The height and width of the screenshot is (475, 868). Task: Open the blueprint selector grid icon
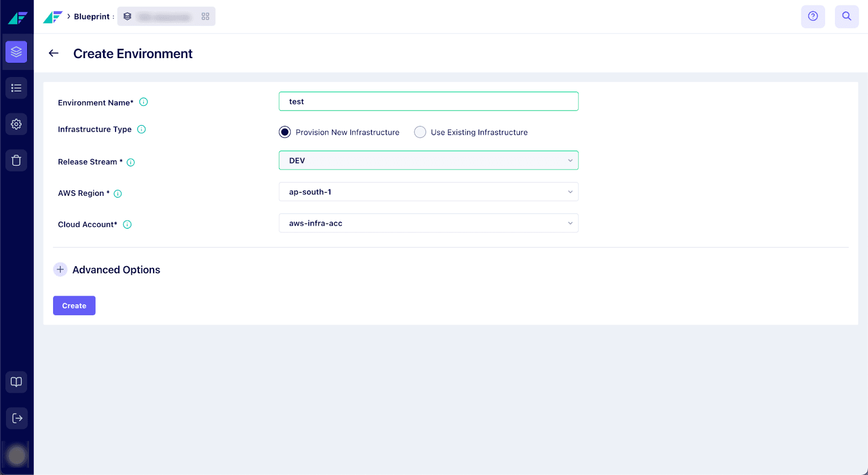click(x=205, y=17)
